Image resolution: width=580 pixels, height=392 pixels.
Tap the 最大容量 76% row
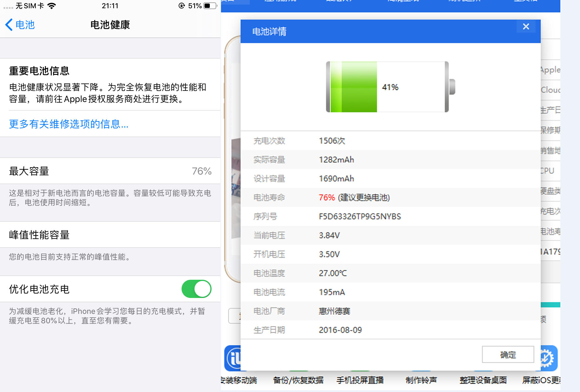coord(110,171)
